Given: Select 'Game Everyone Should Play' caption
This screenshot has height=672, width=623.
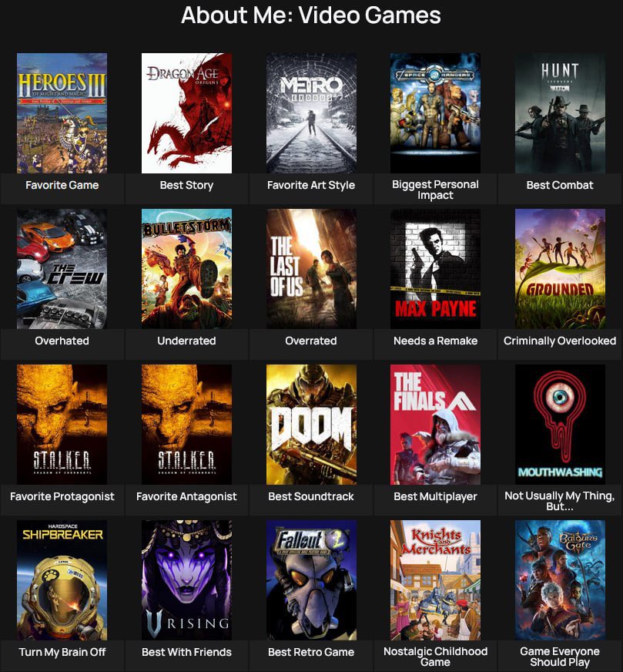Looking at the screenshot, I should pyautogui.click(x=560, y=657).
